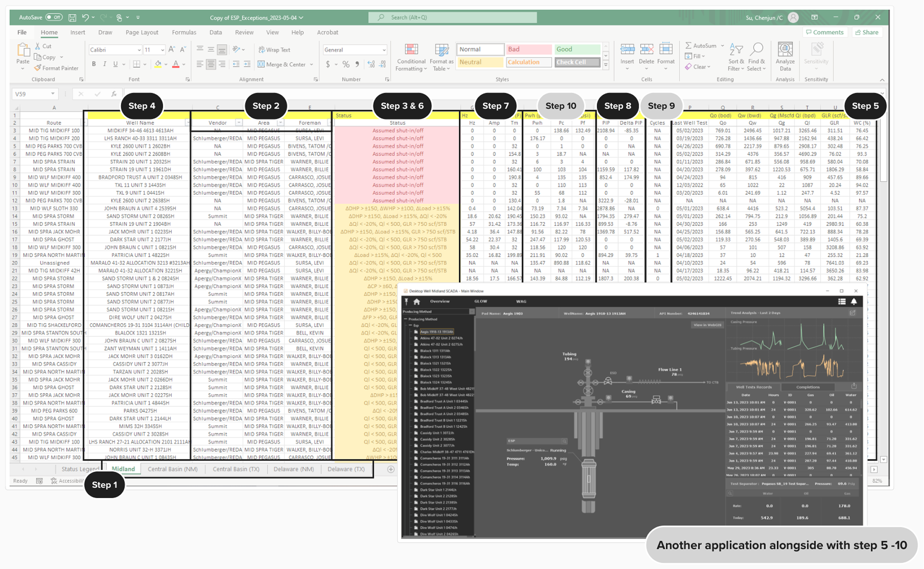Click the View in WebGIS button
This screenshot has width=924, height=569.
(707, 325)
